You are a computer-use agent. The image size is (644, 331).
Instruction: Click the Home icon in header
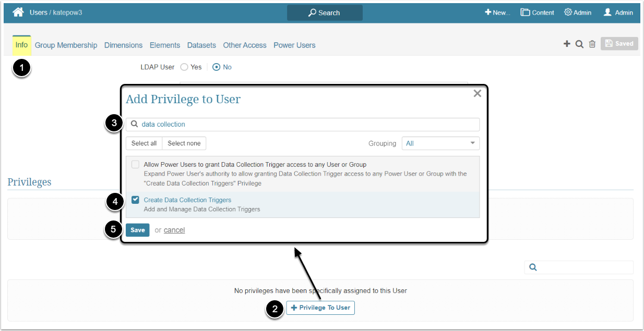click(18, 12)
